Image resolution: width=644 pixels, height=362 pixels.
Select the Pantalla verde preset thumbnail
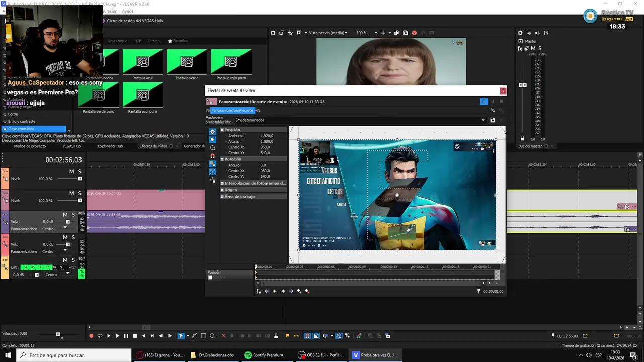[x=187, y=62]
